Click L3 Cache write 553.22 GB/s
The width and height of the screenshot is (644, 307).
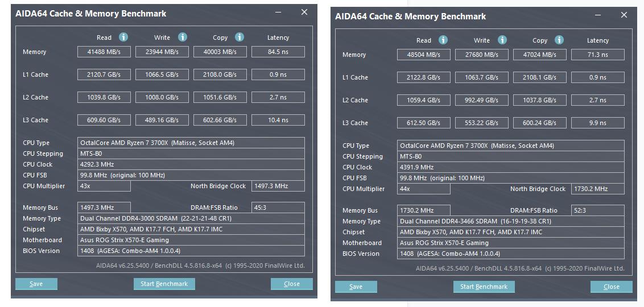click(x=482, y=123)
